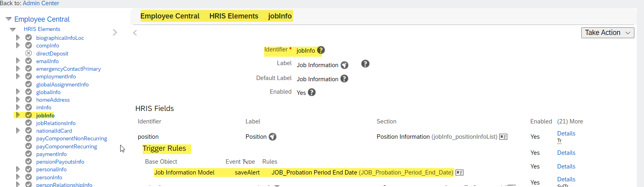This screenshot has width=644, height=187.
Task: Collapse the Employee Central tree node
Action: [8, 19]
